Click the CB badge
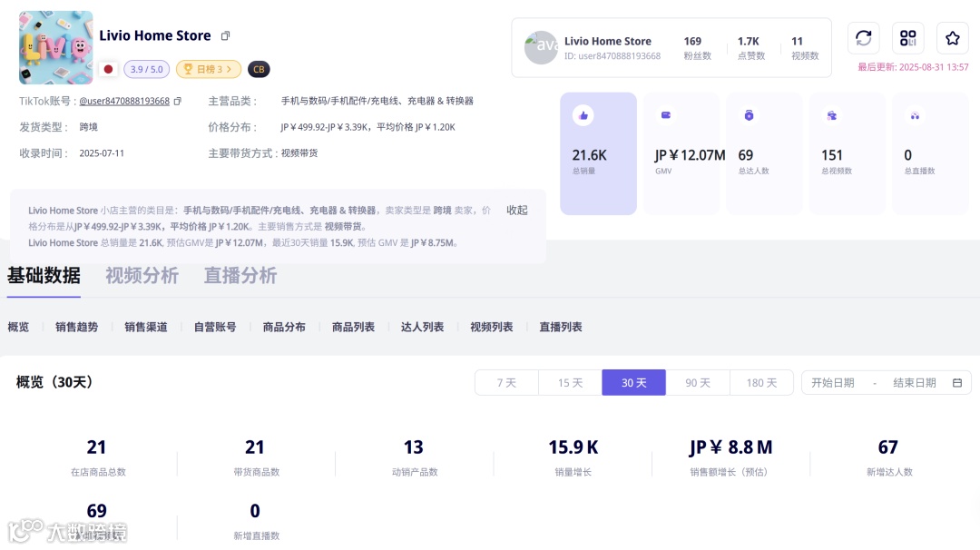980x550 pixels. click(x=259, y=69)
